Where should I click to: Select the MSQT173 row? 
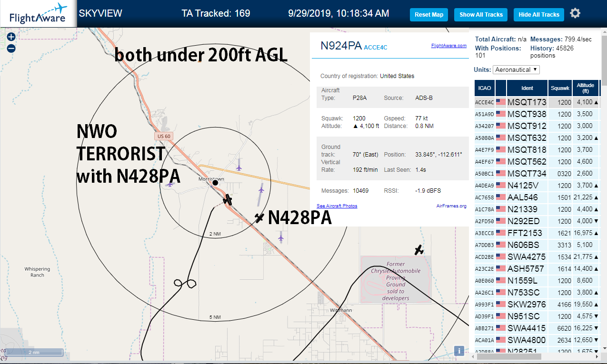537,102
